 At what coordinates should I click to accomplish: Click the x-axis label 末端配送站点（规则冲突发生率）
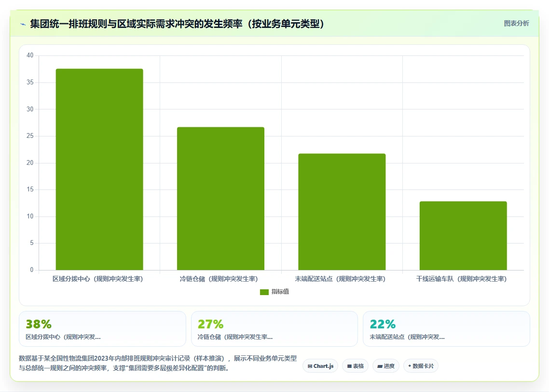coord(340,279)
